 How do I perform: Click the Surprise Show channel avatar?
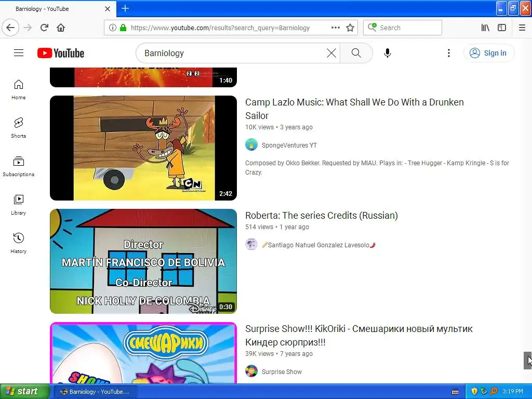pos(251,371)
